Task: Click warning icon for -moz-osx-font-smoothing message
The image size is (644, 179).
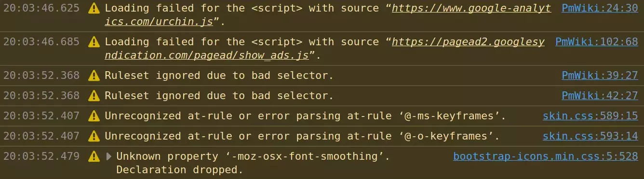Action: point(94,156)
